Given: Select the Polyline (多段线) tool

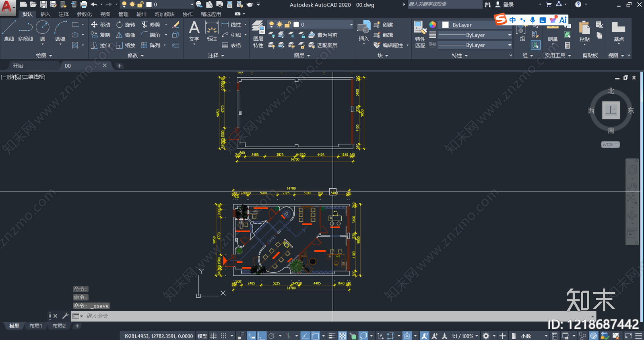Looking at the screenshot, I should tap(26, 31).
